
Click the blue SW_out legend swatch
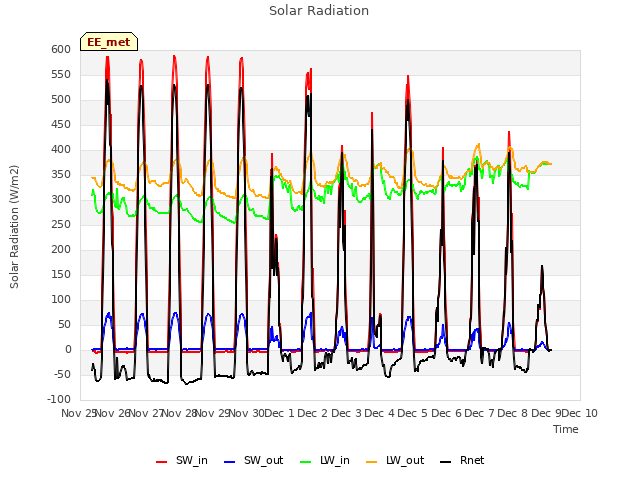point(230,462)
